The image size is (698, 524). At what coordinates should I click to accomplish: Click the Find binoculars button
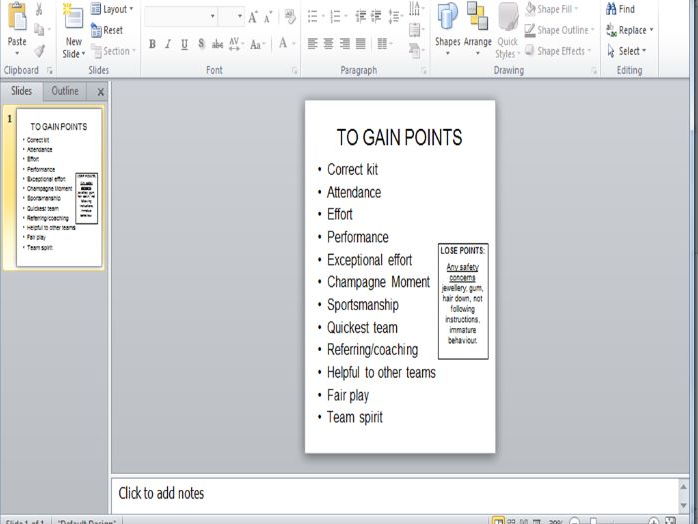pyautogui.click(x=620, y=9)
